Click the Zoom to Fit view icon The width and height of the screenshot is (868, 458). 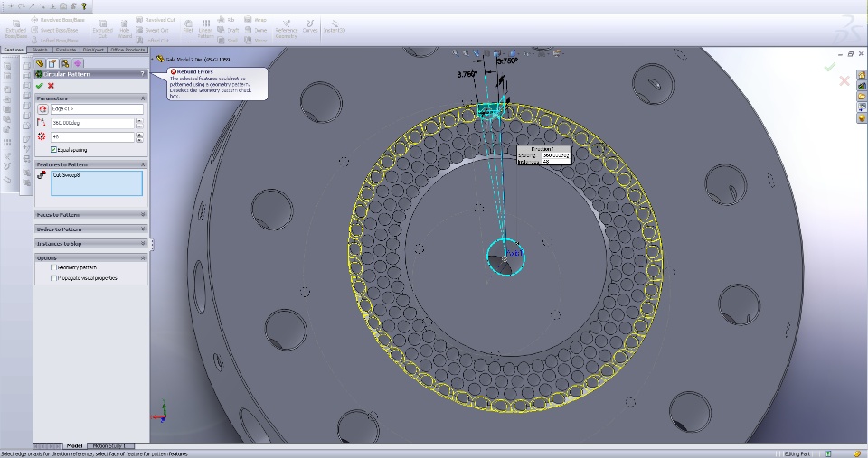pos(455,53)
